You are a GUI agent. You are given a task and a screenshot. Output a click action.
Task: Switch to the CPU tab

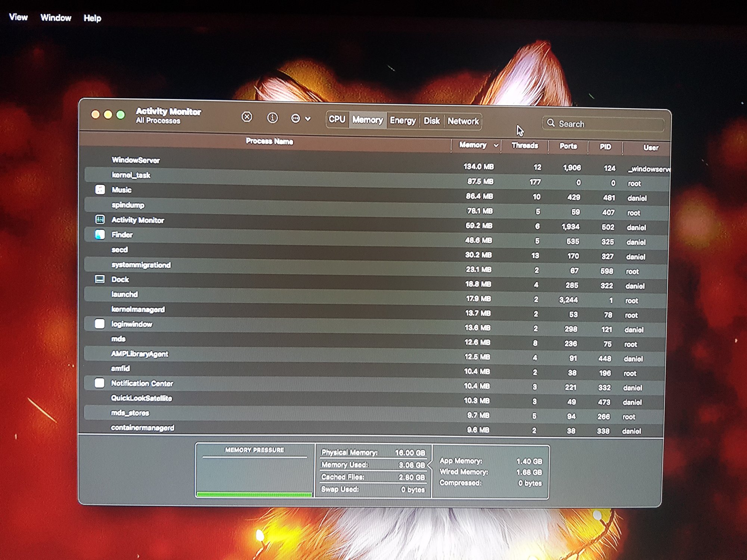tap(337, 119)
